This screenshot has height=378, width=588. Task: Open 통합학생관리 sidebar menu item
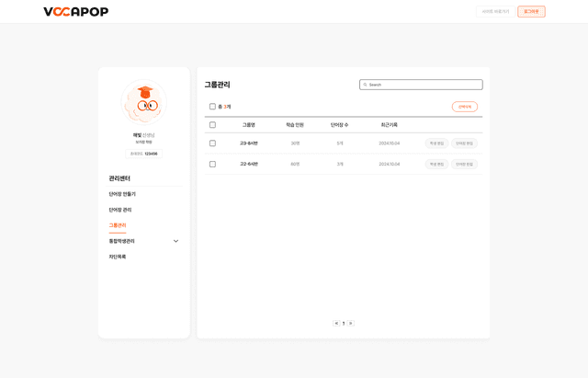click(x=121, y=241)
